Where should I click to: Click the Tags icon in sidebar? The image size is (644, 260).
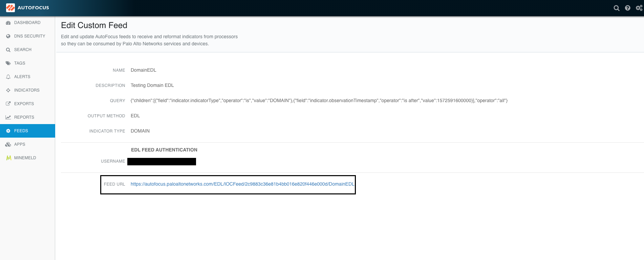8,63
